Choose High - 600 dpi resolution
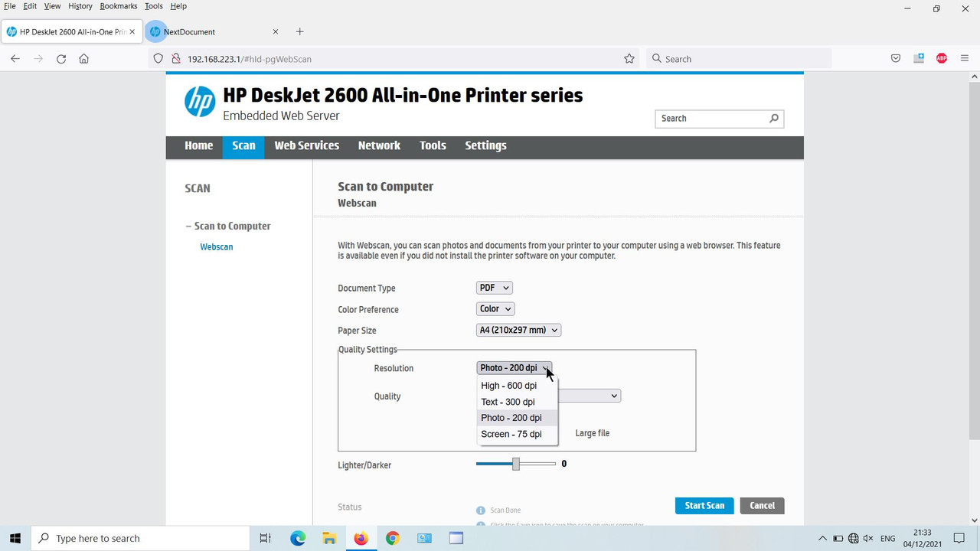This screenshot has width=980, height=551. 518,386
